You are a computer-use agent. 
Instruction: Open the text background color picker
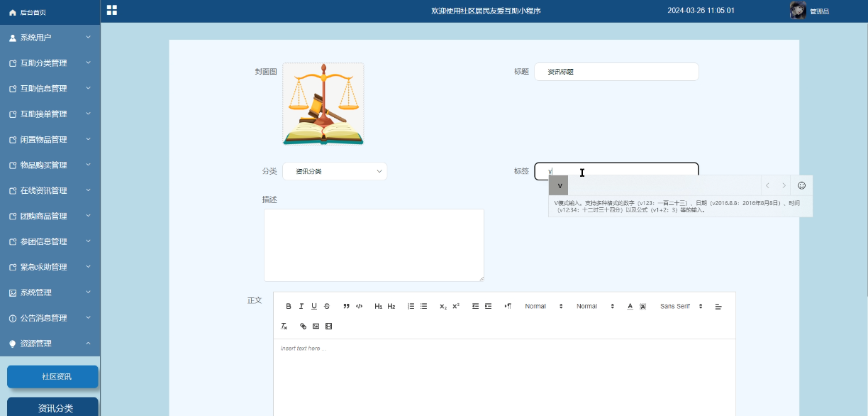coord(642,306)
